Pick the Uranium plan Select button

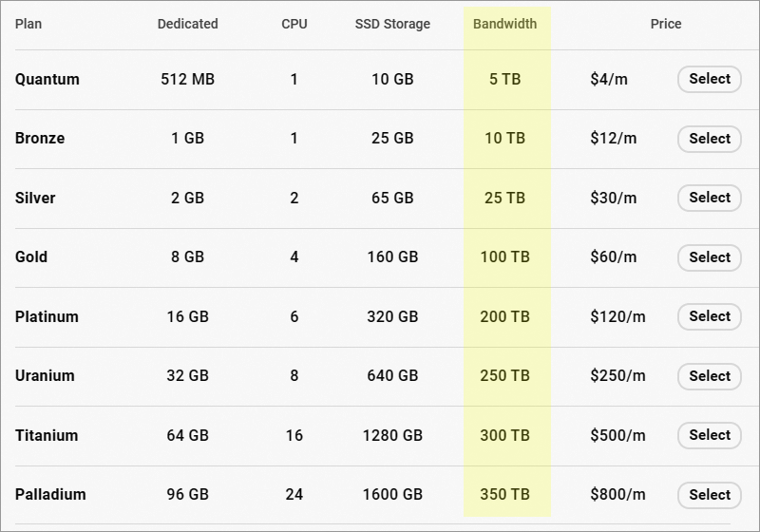click(709, 376)
